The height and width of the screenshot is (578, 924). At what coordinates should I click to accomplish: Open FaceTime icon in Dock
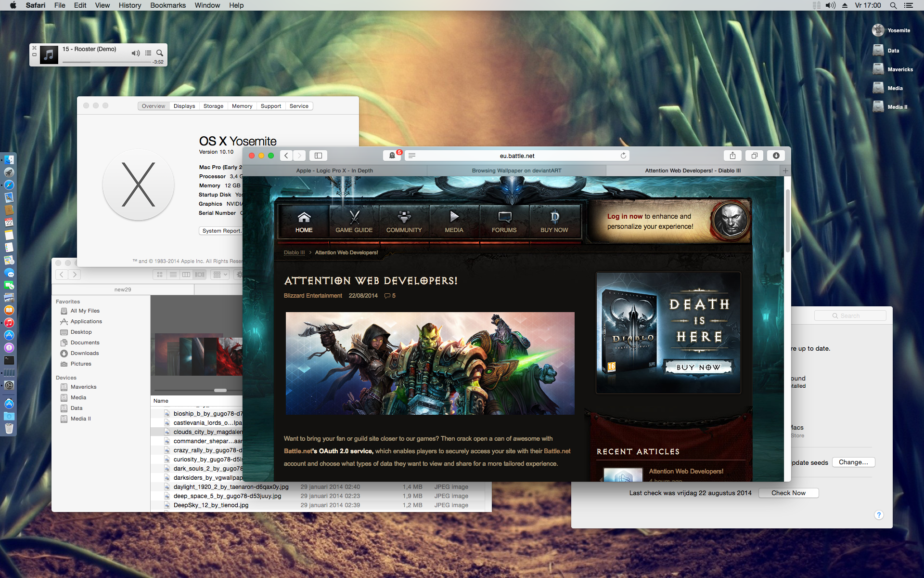pyautogui.click(x=9, y=285)
